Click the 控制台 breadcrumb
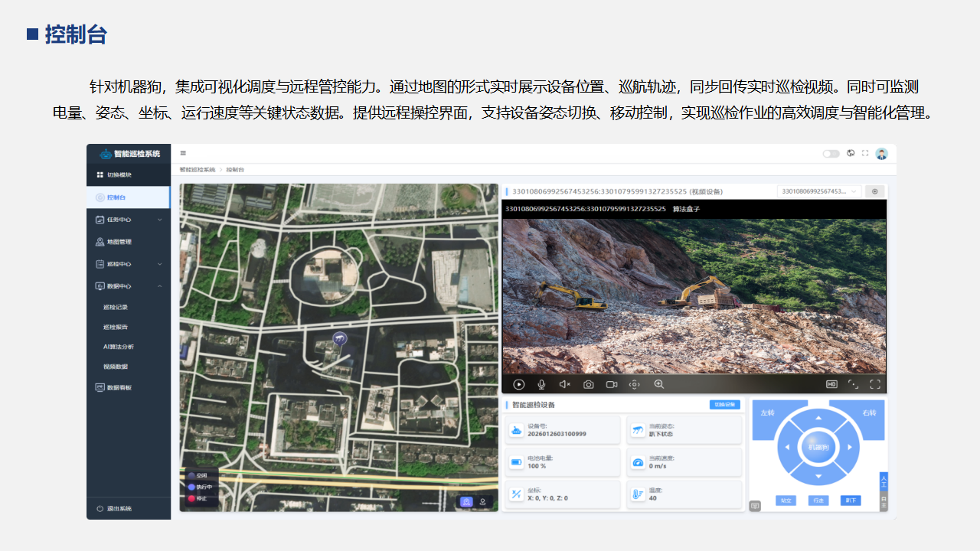The height and width of the screenshot is (551, 980). point(235,170)
